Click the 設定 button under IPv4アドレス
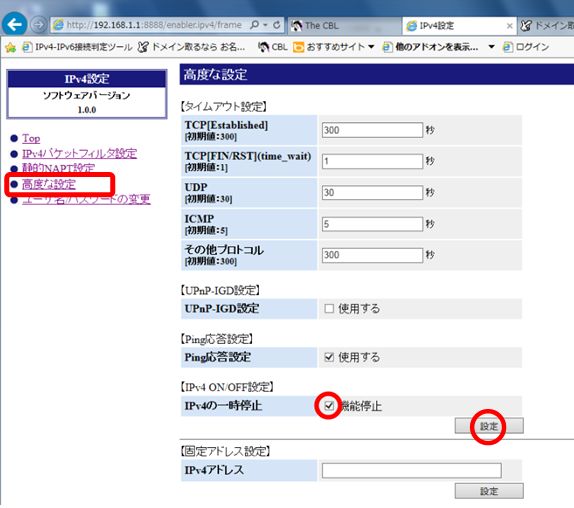The image size is (574, 508). click(x=489, y=491)
